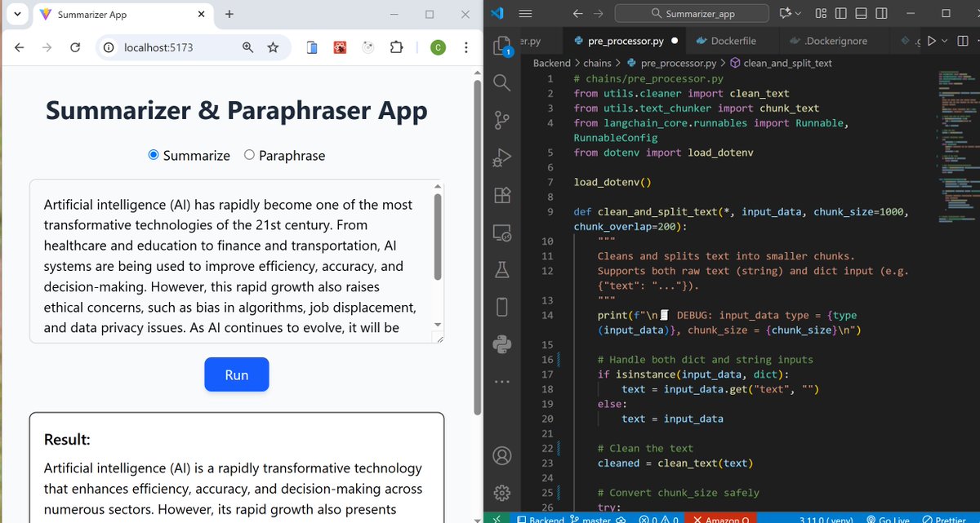Viewport: 980px width, 523px height.
Task: Open Customize Layout in VS Code
Action: point(822,13)
